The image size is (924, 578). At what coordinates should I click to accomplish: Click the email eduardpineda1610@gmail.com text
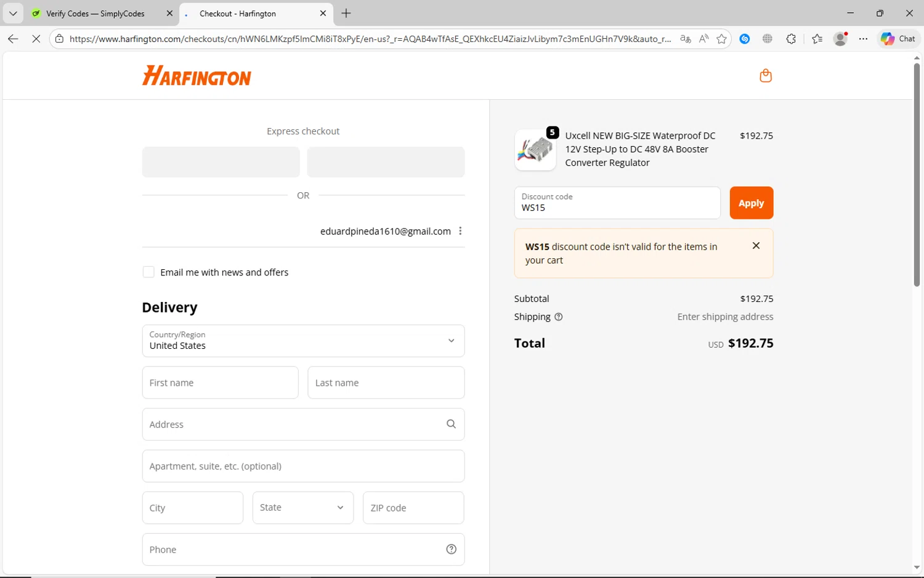(x=386, y=231)
